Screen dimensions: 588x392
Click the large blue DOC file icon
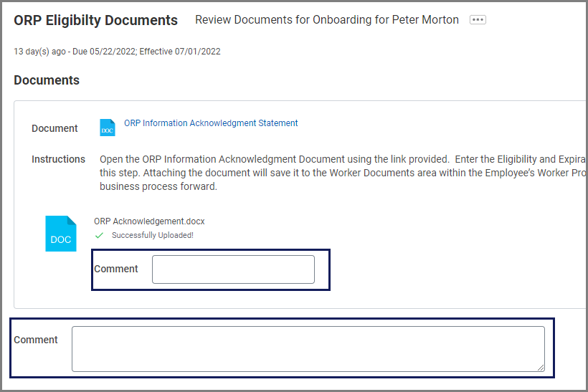[61, 234]
